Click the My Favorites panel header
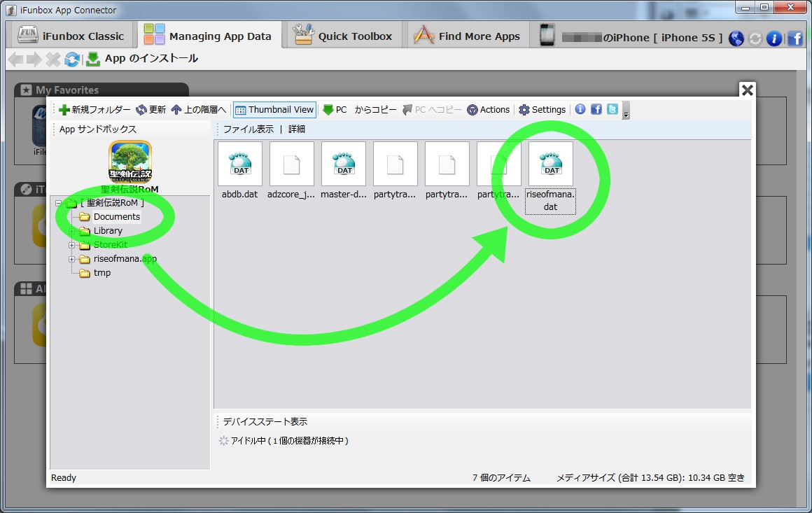Image resolution: width=812 pixels, height=513 pixels. [x=101, y=90]
